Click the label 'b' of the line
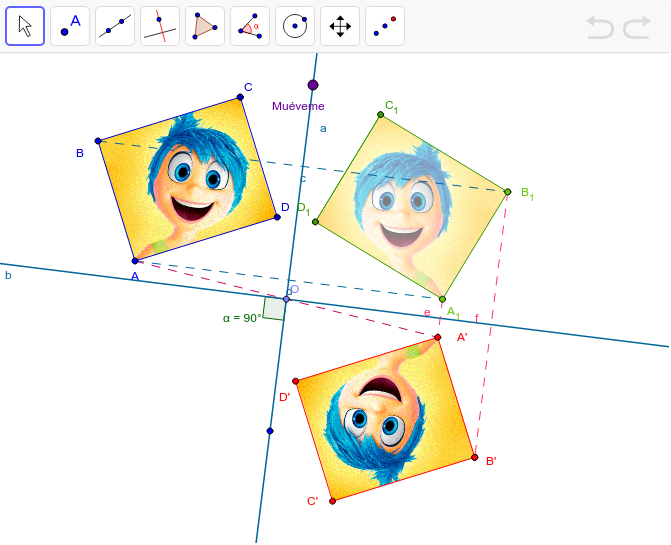The width and height of the screenshot is (671, 545). 8,275
